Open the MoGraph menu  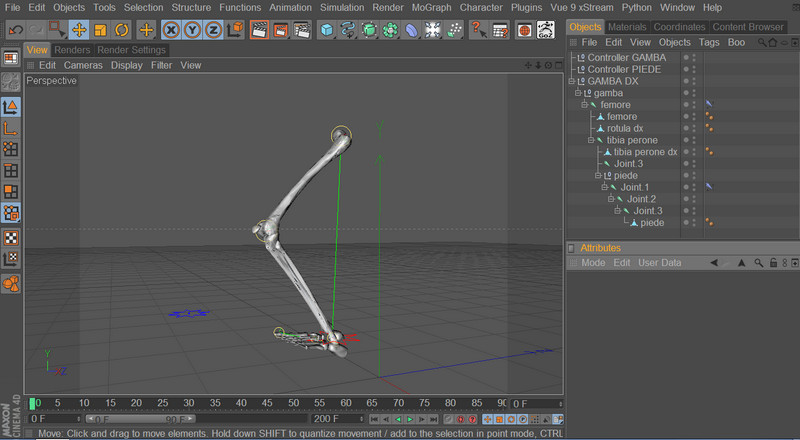pos(432,8)
